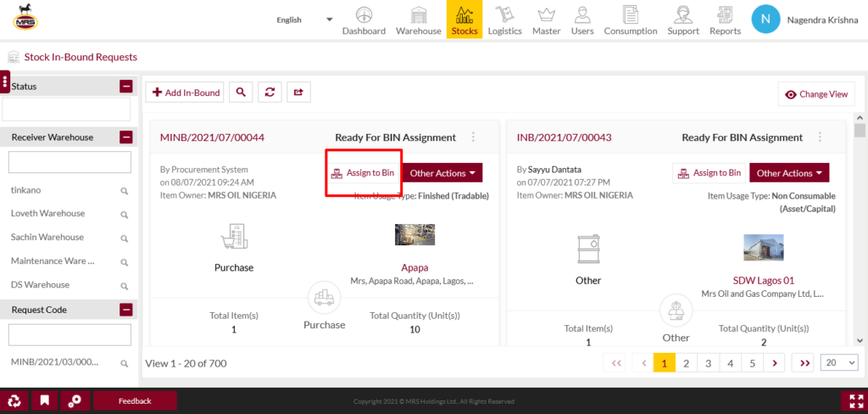Open the page size 20 dropdown
The height and width of the screenshot is (414, 868).
[840, 363]
